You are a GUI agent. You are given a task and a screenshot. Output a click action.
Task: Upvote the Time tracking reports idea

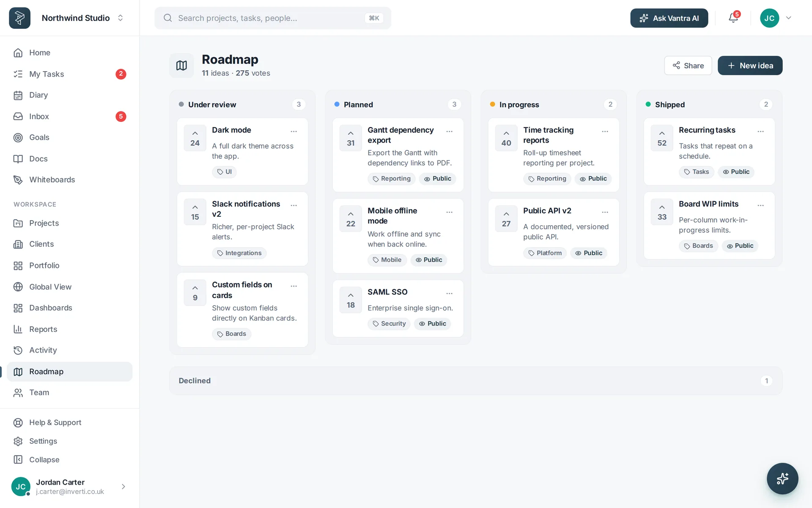[x=506, y=138]
